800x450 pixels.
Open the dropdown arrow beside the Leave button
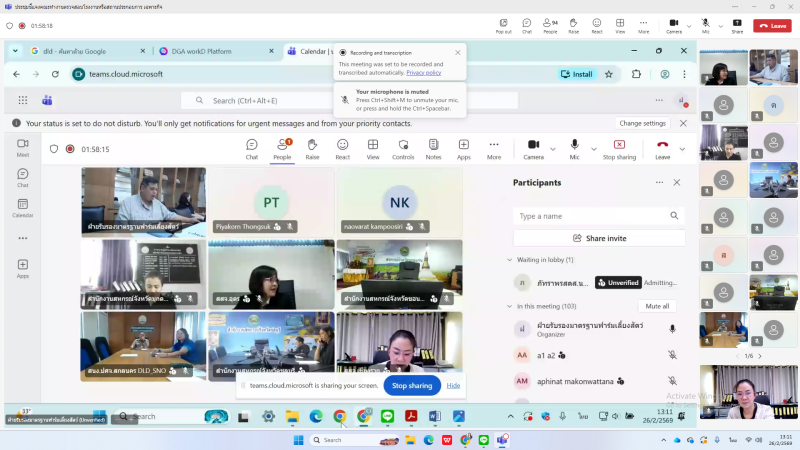[x=683, y=148]
